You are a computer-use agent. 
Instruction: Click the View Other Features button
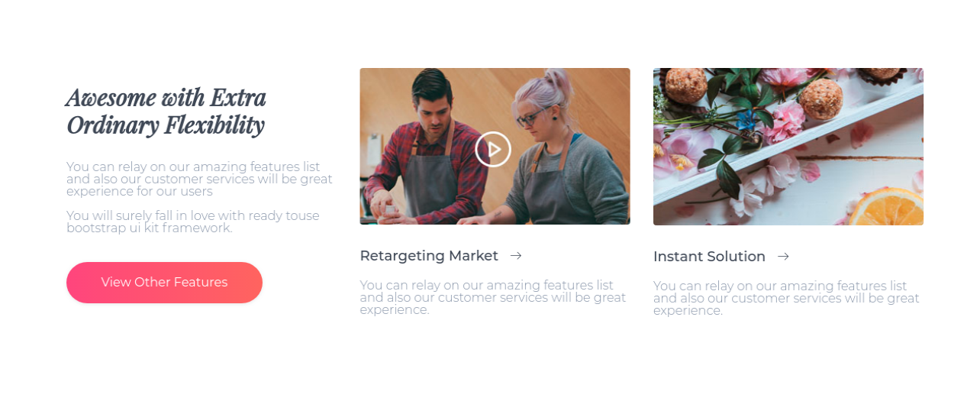click(164, 283)
